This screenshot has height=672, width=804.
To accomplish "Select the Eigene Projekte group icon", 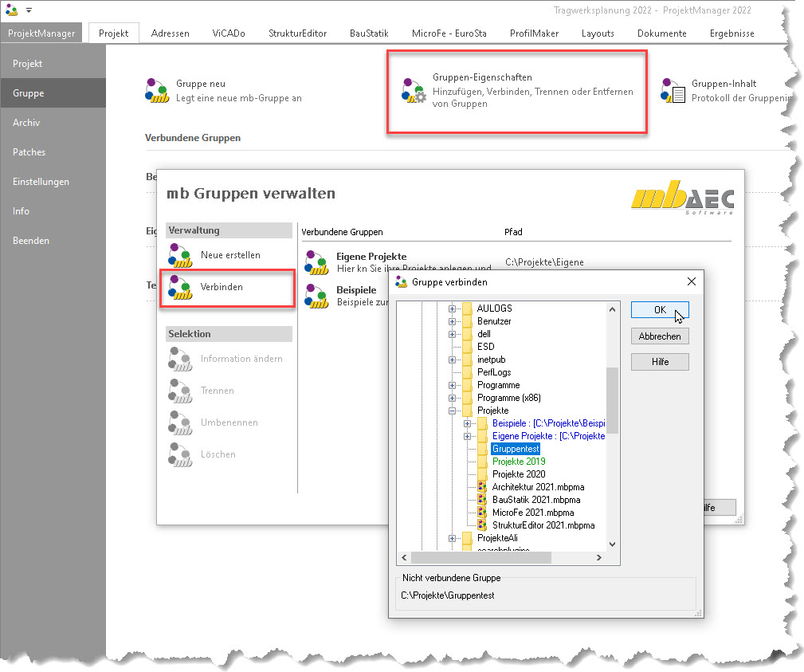I will click(x=317, y=262).
